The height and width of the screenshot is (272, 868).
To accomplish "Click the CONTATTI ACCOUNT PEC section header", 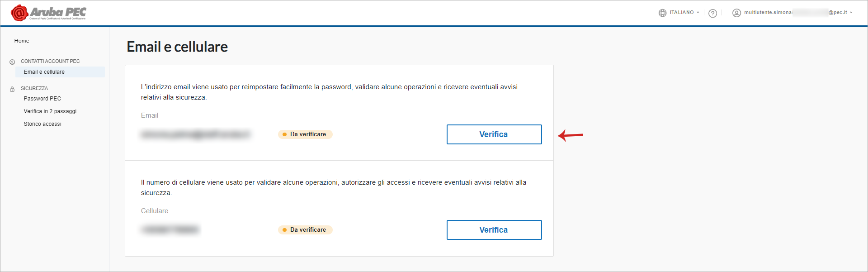I will 50,61.
